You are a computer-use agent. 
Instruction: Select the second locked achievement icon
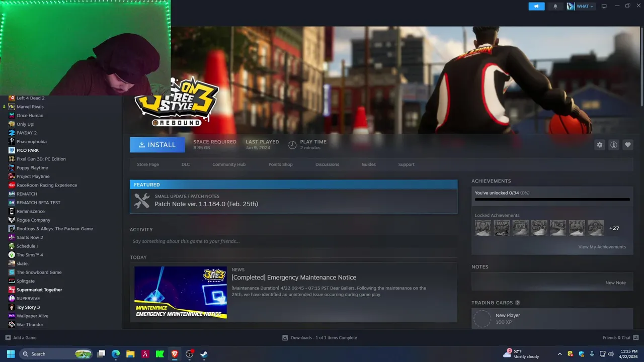pyautogui.click(x=502, y=228)
